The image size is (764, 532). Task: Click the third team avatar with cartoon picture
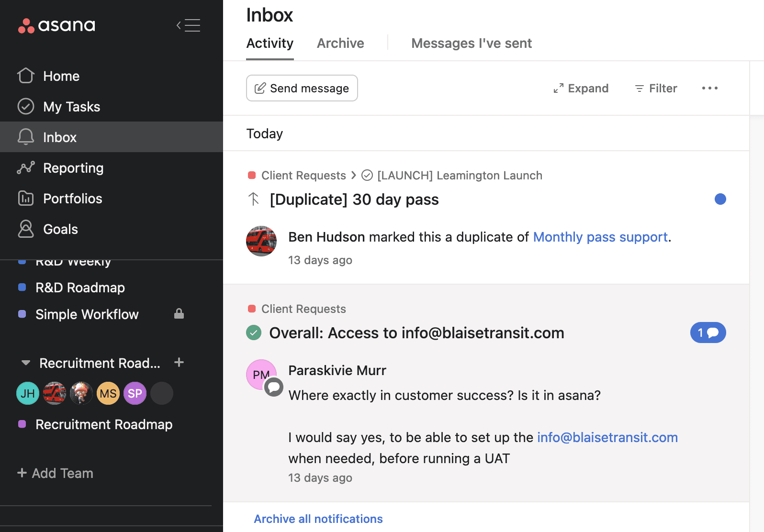point(81,393)
